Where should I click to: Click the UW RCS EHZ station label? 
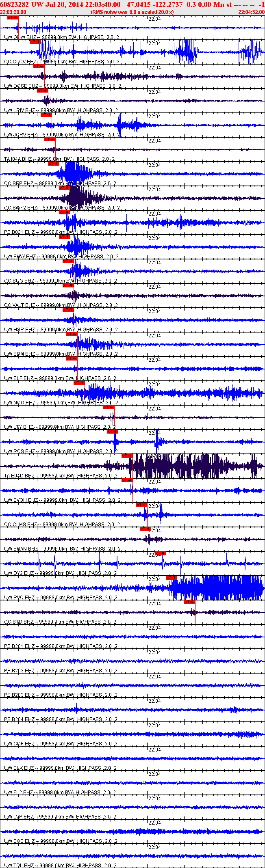click(x=20, y=451)
